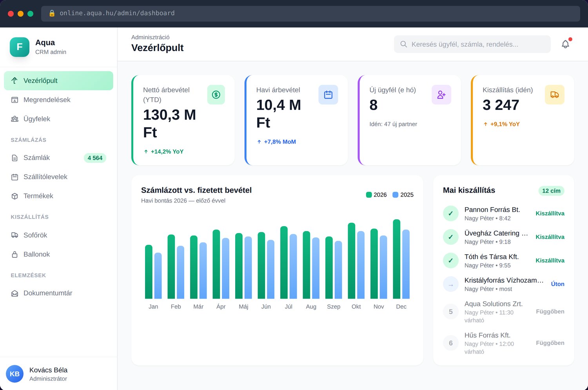Click the 12 cím badge

pyautogui.click(x=551, y=191)
